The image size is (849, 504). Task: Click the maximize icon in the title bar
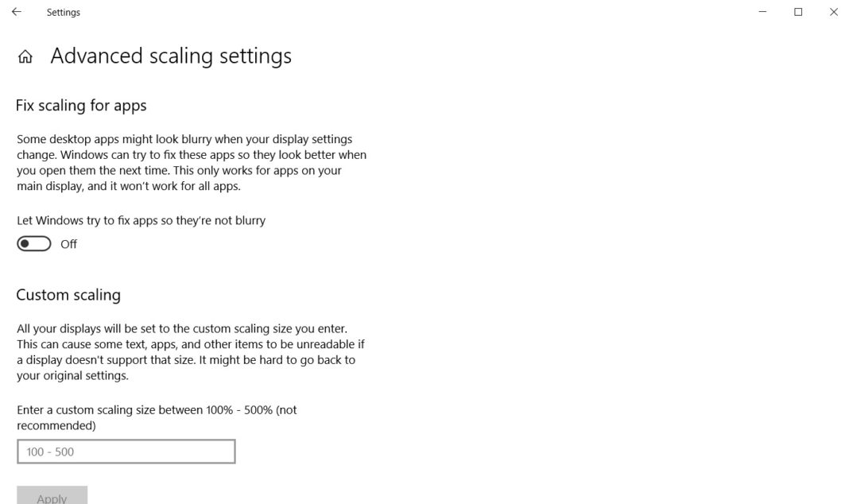(x=797, y=12)
